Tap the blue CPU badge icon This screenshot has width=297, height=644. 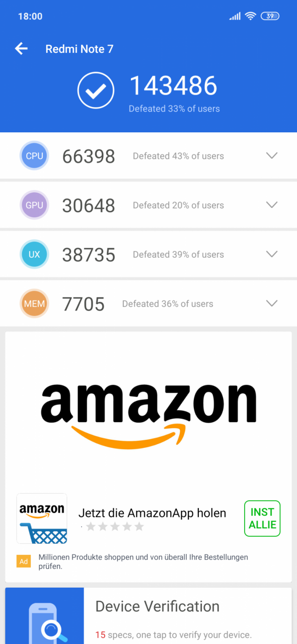tap(34, 156)
